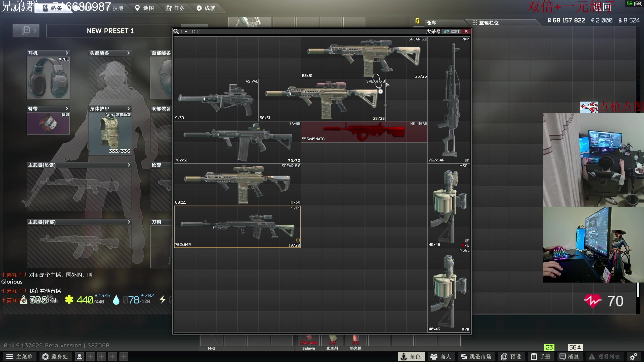Viewport: 644px width, 362px height.
Task: Expand the 耳机 slot chevron
Action: 67,53
